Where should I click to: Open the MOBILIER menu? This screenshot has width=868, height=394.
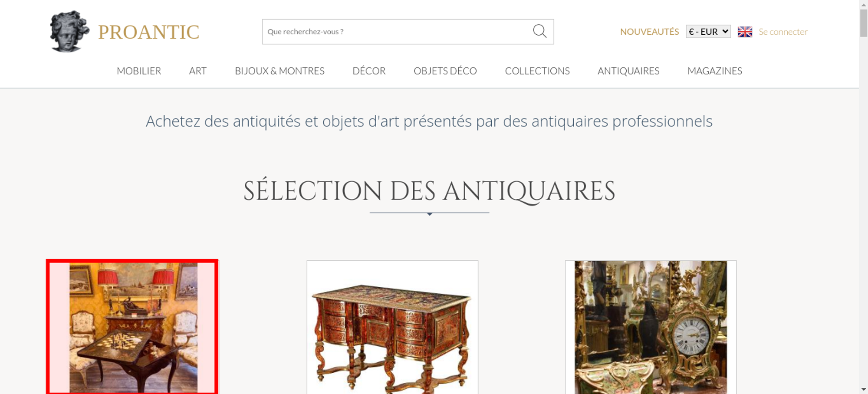139,71
